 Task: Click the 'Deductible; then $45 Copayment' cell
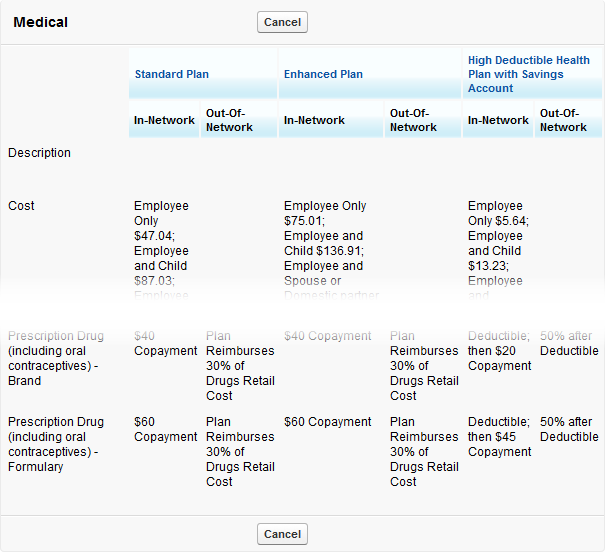click(x=499, y=437)
